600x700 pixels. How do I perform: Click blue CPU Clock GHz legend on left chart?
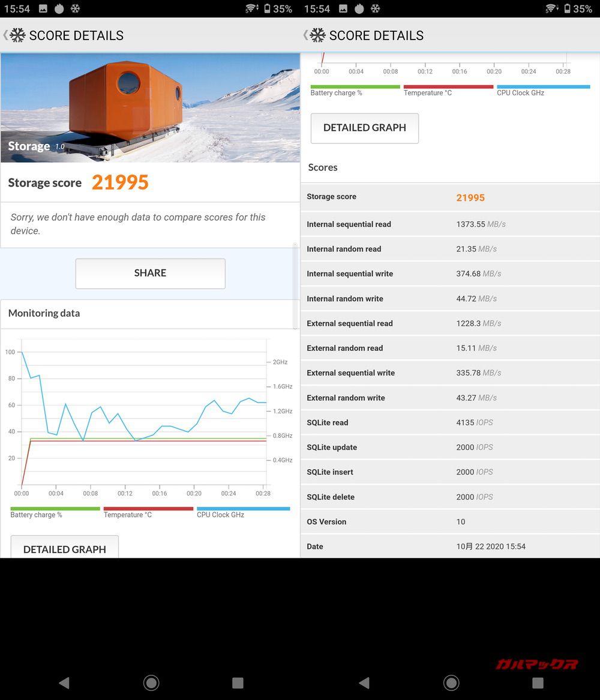coord(243,509)
